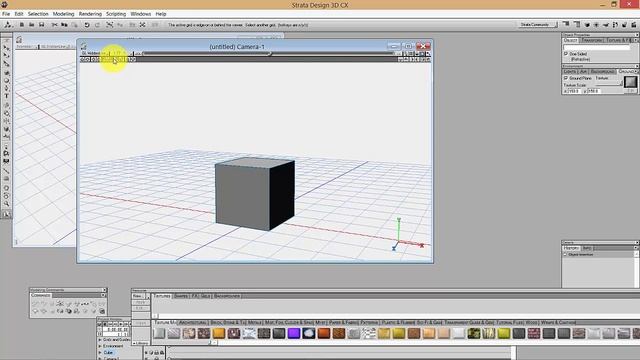640x360 pixels.
Task: Click the Strata logo icon in toolbar
Action: (x=7, y=25)
